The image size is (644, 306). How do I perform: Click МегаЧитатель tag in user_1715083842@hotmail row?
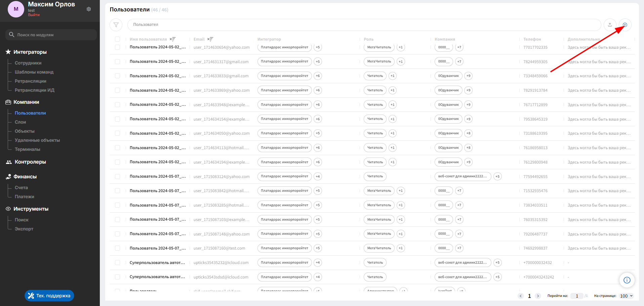pyautogui.click(x=379, y=191)
